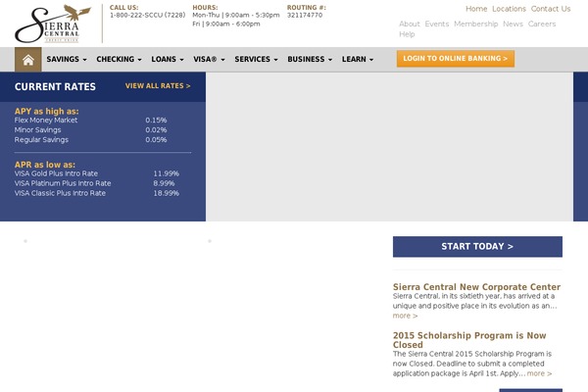Click VISA Classic Plus Intro Rate row
Image resolution: width=588 pixels, height=392 pixels.
pyautogui.click(x=97, y=193)
